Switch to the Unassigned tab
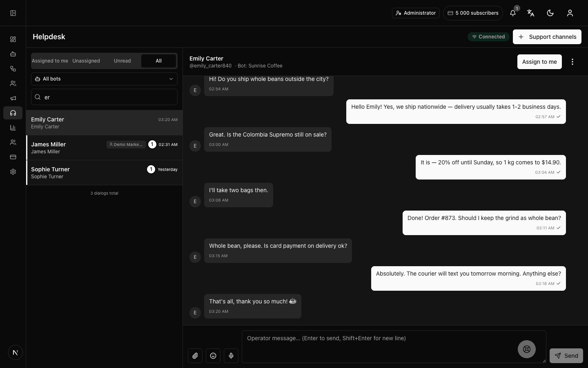Viewport: 588px width, 368px height. coord(86,61)
